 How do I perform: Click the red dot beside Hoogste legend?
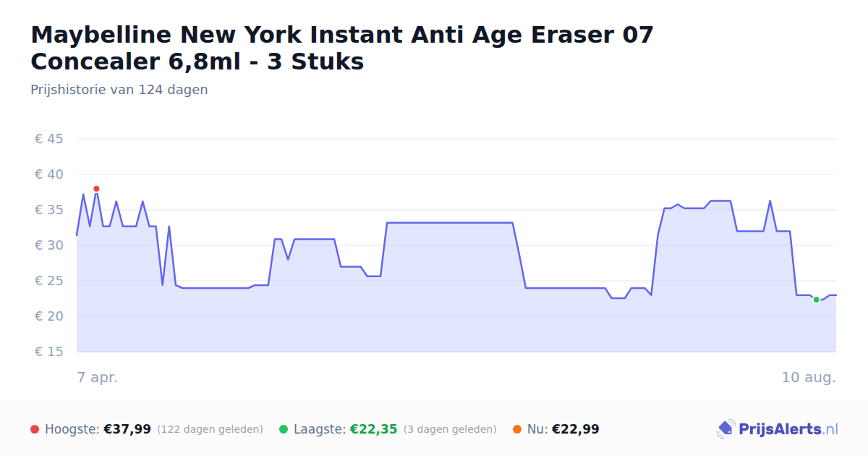[35, 429]
